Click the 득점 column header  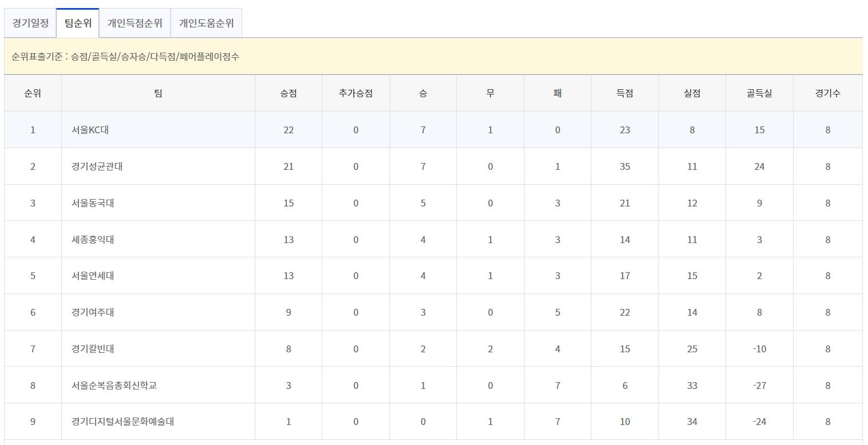coord(625,93)
